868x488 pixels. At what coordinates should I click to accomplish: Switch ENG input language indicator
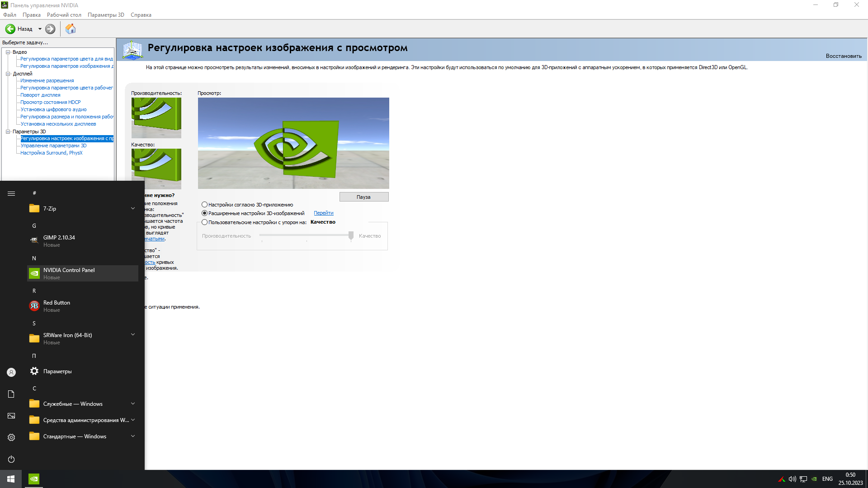[x=827, y=479]
